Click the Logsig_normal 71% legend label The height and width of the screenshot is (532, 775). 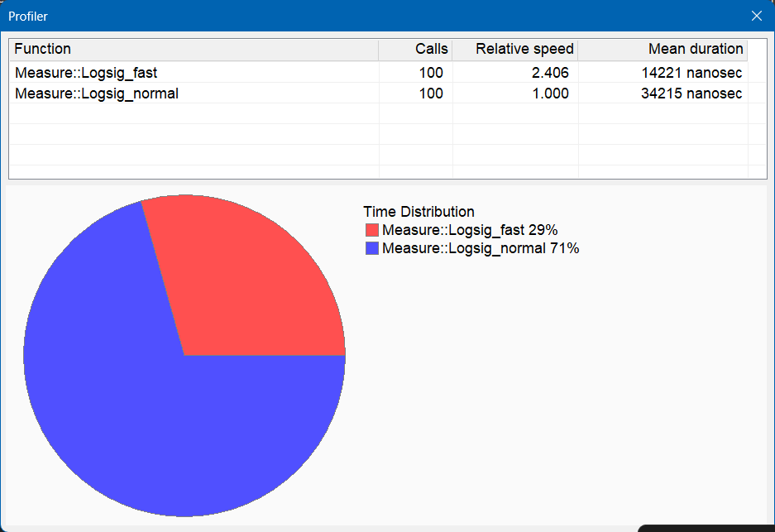[x=481, y=248]
